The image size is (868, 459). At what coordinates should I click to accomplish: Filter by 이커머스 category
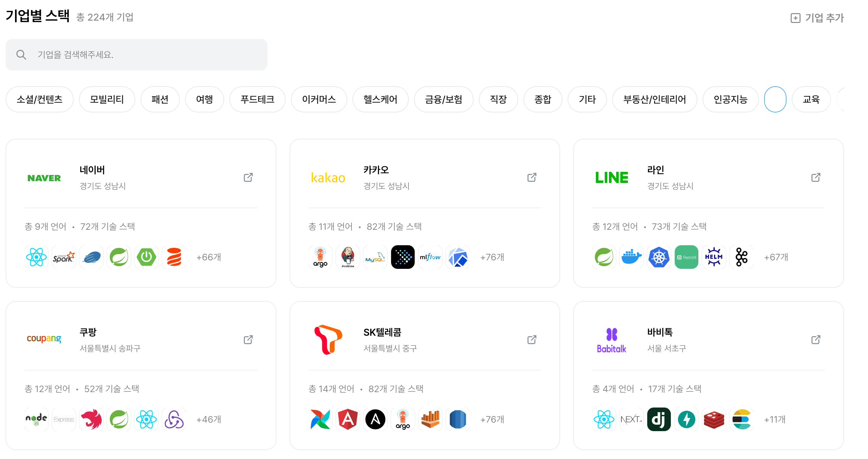coord(319,99)
